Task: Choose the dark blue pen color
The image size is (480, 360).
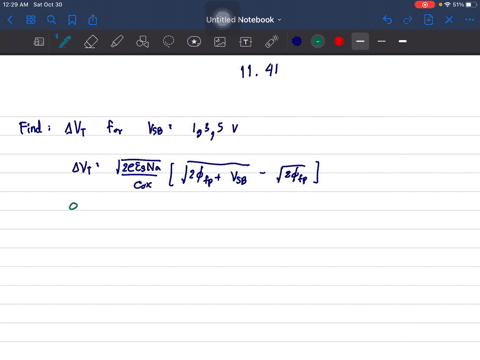Action: (x=297, y=41)
